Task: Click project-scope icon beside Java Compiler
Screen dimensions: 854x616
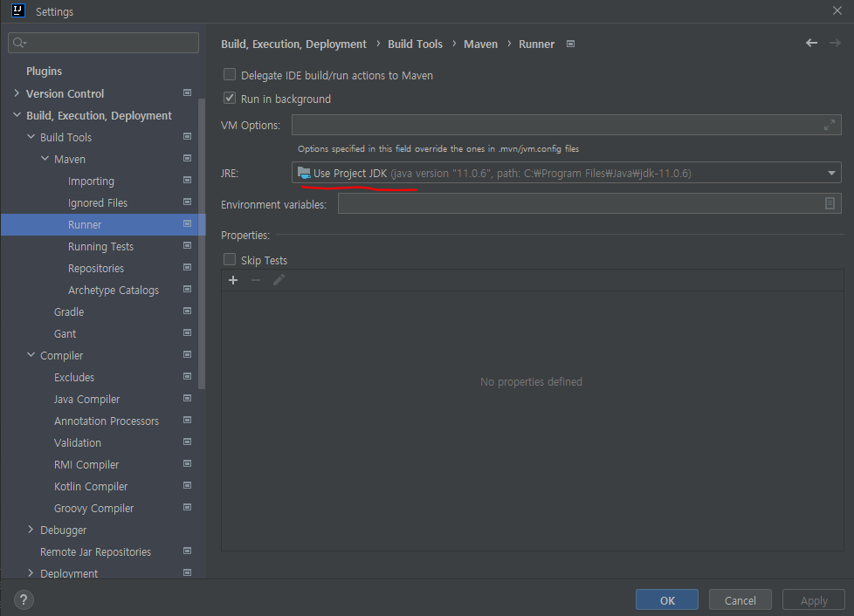Action: pyautogui.click(x=187, y=399)
